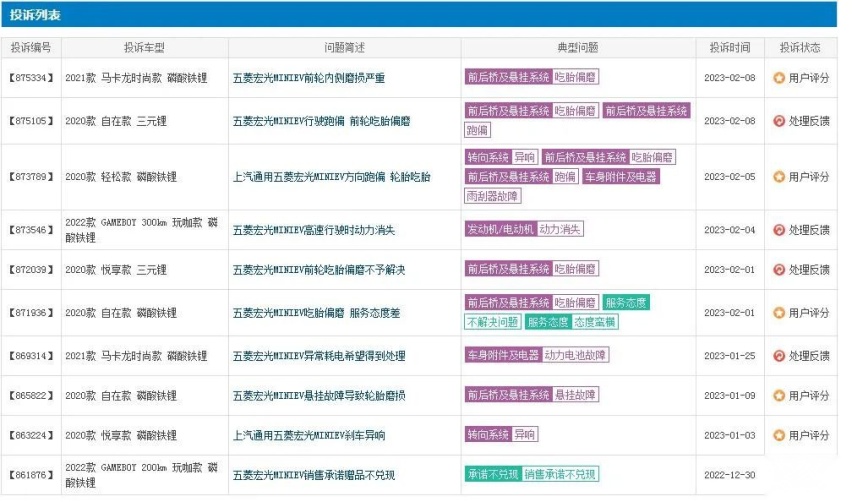Select complaint number 【863224】

31,435
